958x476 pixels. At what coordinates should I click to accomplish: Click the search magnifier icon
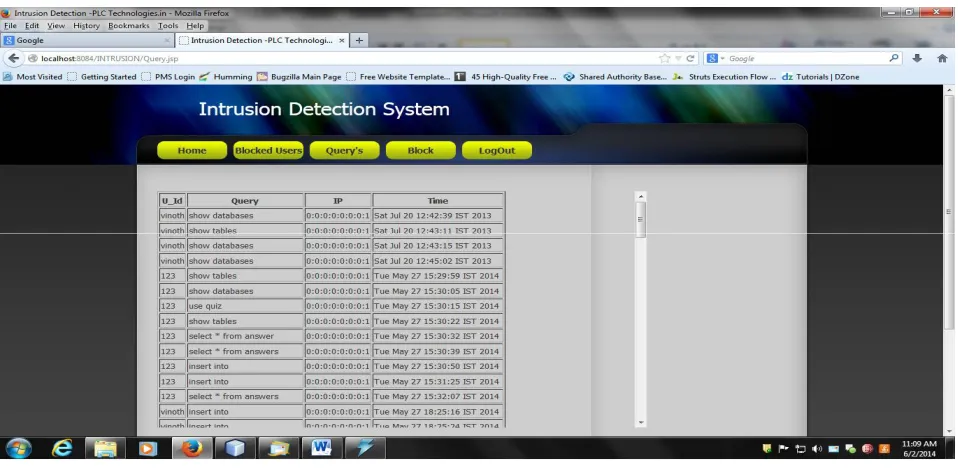(894, 58)
